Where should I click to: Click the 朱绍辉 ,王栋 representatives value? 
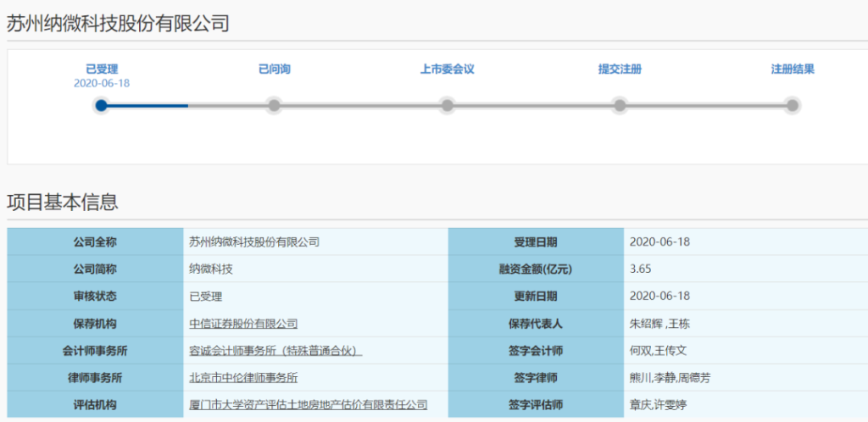pos(659,324)
